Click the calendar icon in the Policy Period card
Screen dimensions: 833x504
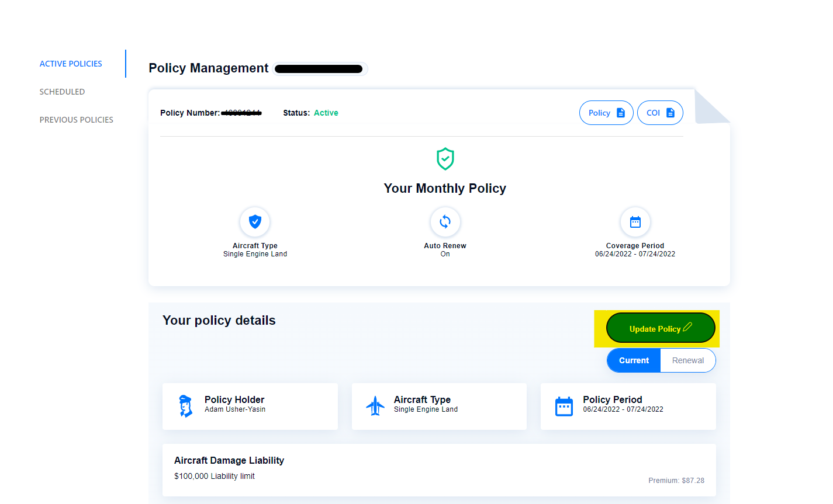click(564, 406)
